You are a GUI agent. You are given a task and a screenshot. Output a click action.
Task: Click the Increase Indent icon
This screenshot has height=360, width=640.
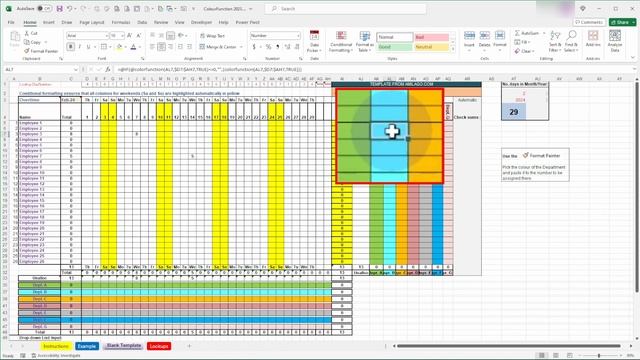pos(189,47)
